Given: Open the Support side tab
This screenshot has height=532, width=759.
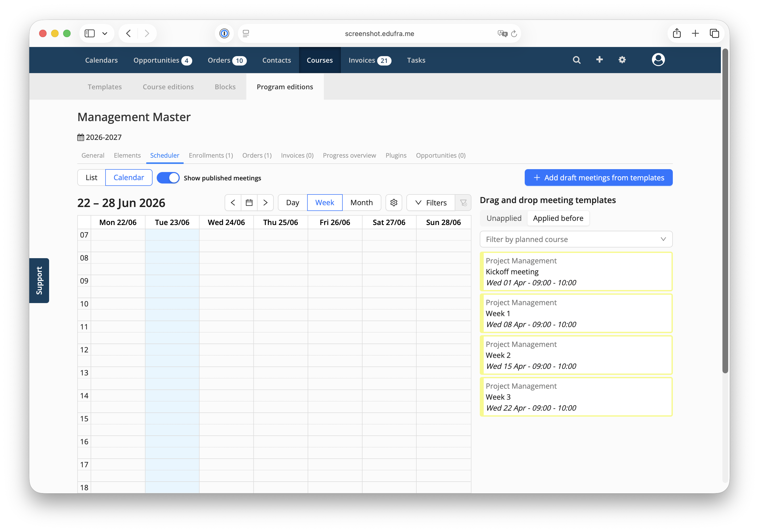Looking at the screenshot, I should 39,281.
